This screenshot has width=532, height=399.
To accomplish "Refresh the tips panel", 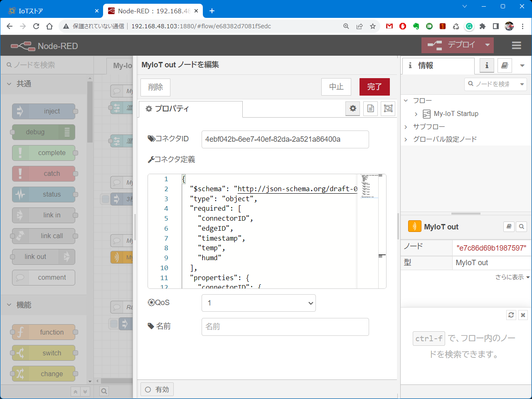I will click(511, 315).
